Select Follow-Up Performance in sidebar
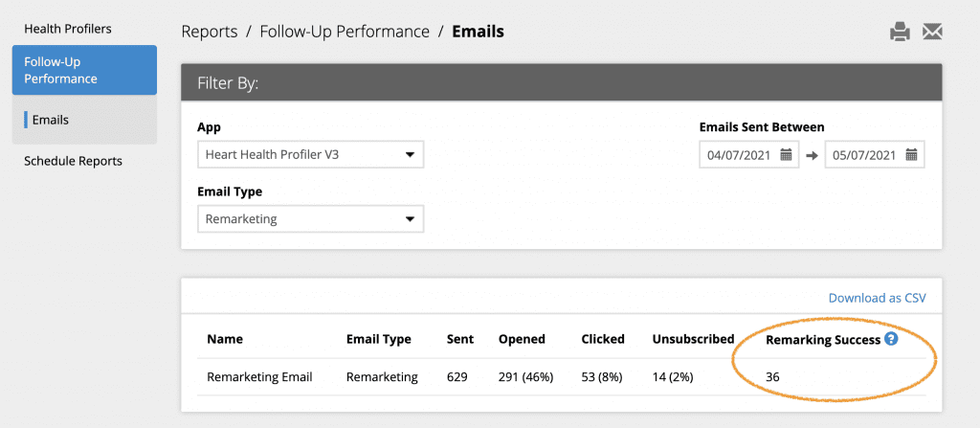Viewport: 980px width, 428px height. (84, 70)
